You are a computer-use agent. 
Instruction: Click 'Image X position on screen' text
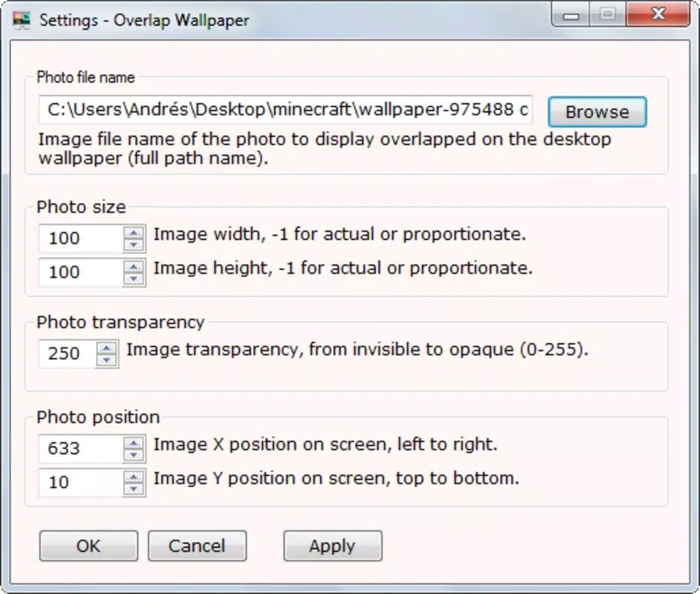(325, 444)
